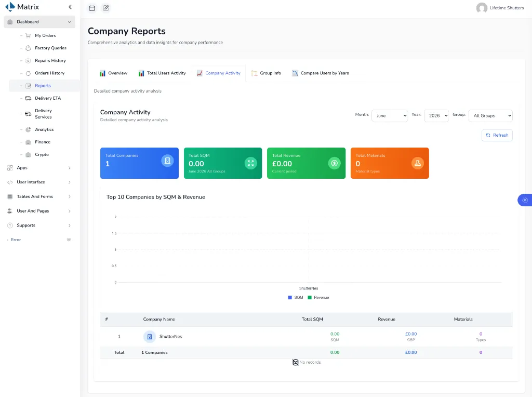The width and height of the screenshot is (532, 397).
Task: Switch to the Overview tab
Action: click(113, 73)
